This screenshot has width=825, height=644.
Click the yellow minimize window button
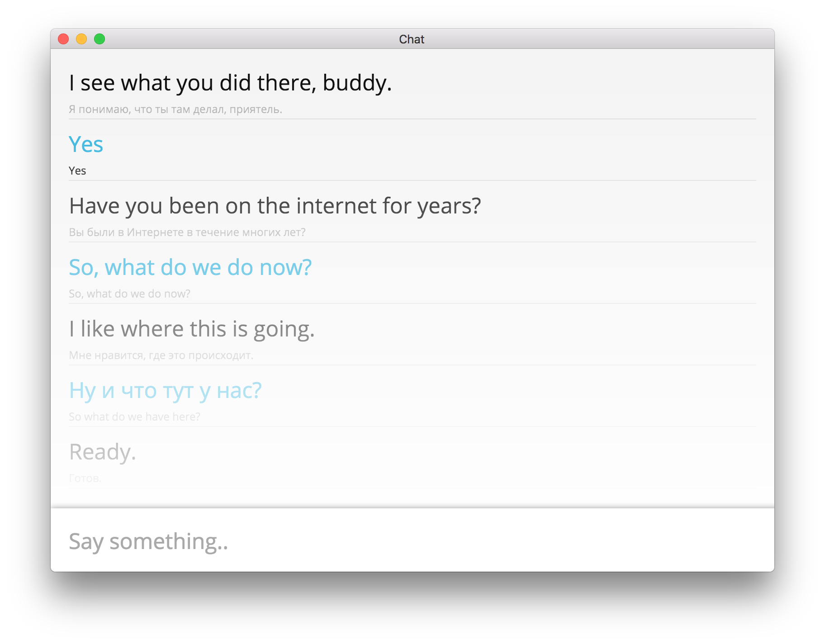[81, 39]
